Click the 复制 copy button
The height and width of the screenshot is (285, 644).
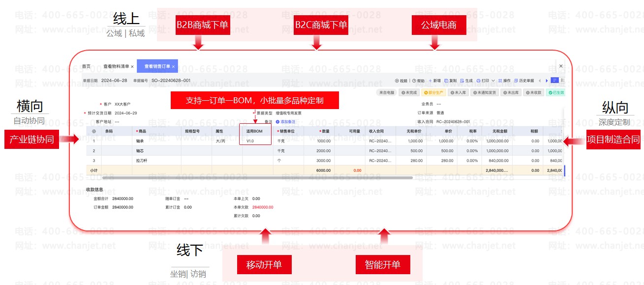click(451, 81)
